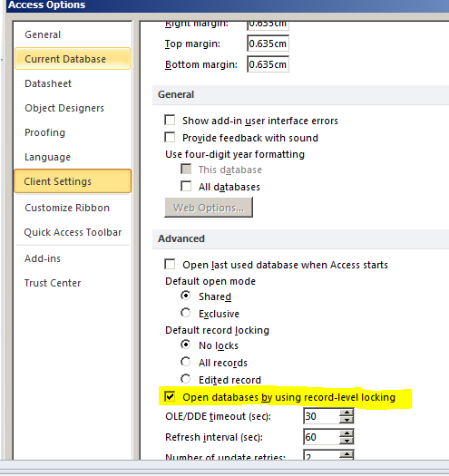Toggle This database four-digit year checkbox
Screen dimensions: 449x476
pos(186,169)
